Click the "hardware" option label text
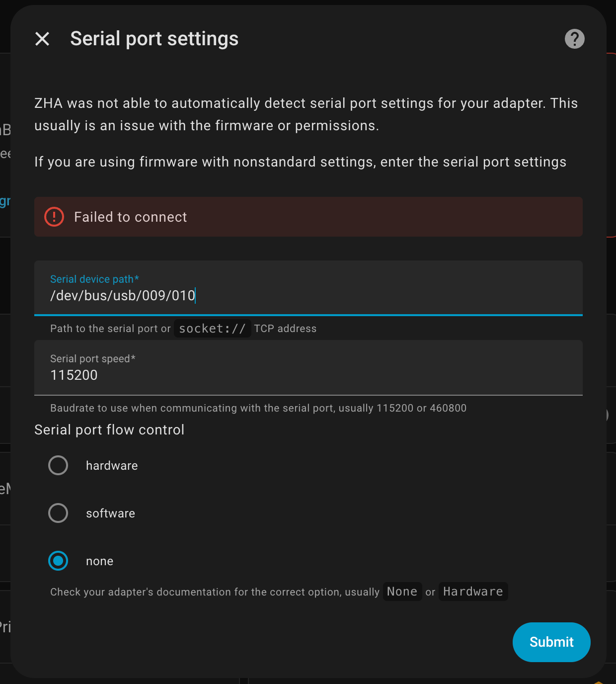The width and height of the screenshot is (616, 684). tap(112, 466)
